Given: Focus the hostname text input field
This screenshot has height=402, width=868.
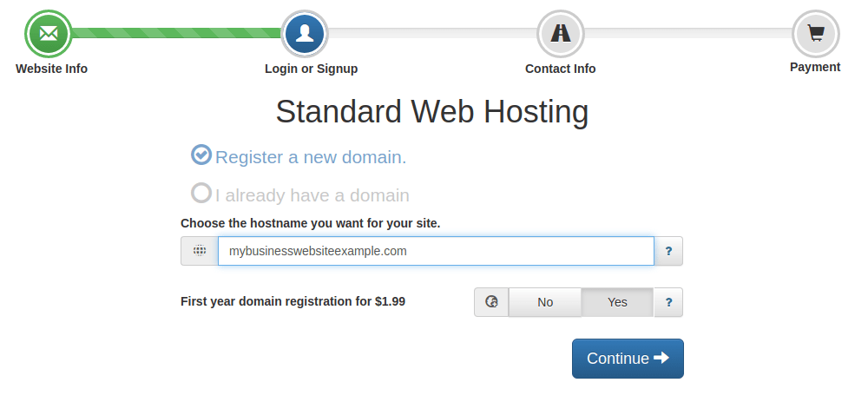Looking at the screenshot, I should coord(435,251).
